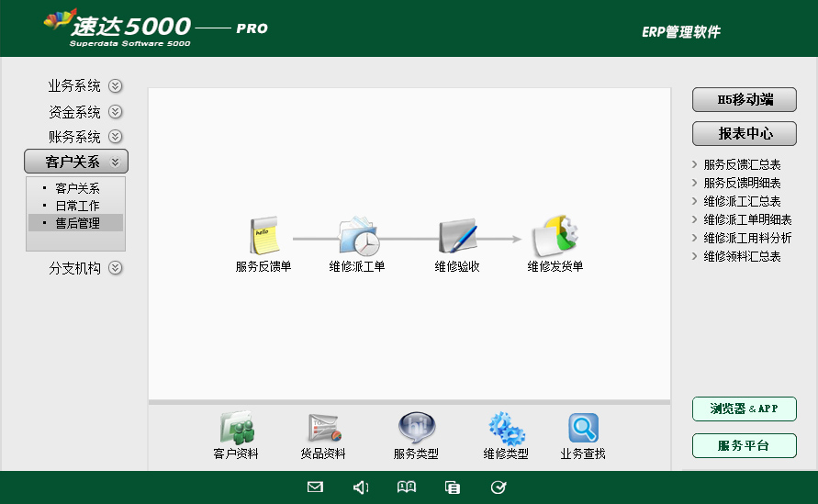Open 服务反馈汇总表 report link
The image size is (818, 504).
[742, 165]
